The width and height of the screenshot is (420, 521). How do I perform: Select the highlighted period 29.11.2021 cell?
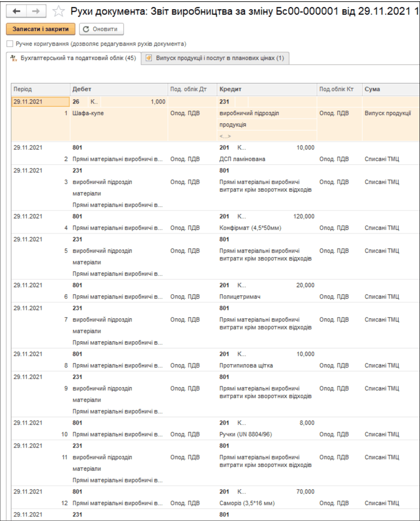coord(40,102)
